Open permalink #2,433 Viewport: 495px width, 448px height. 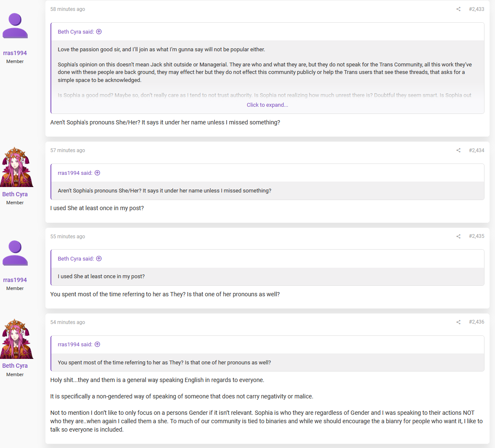pos(476,9)
